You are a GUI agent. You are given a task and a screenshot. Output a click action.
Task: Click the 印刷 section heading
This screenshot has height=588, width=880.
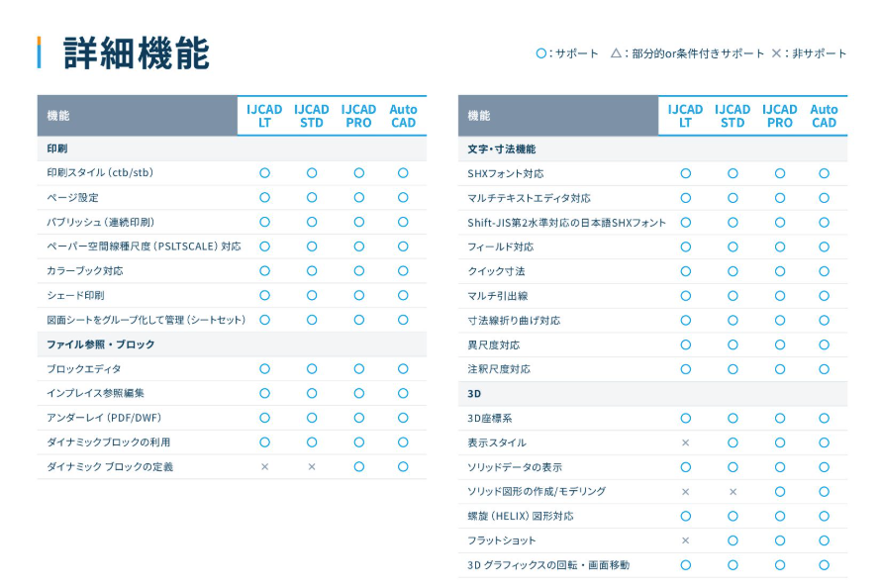click(57, 148)
